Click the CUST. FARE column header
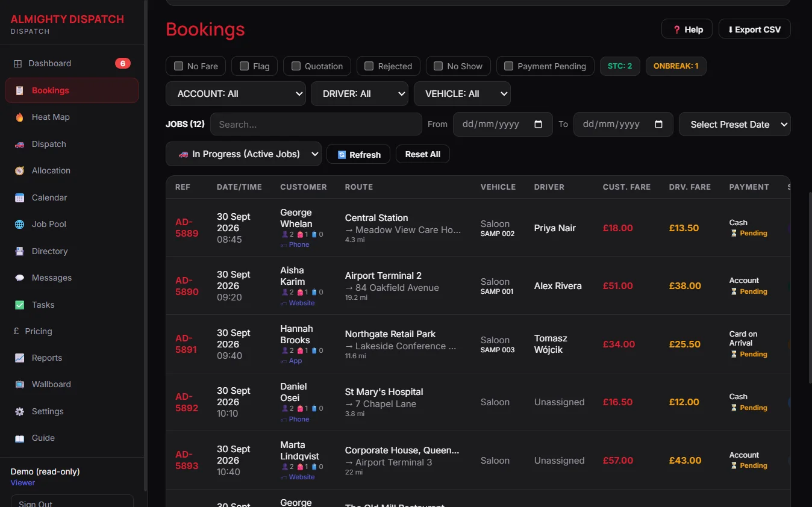This screenshot has height=507, width=812. 626,187
